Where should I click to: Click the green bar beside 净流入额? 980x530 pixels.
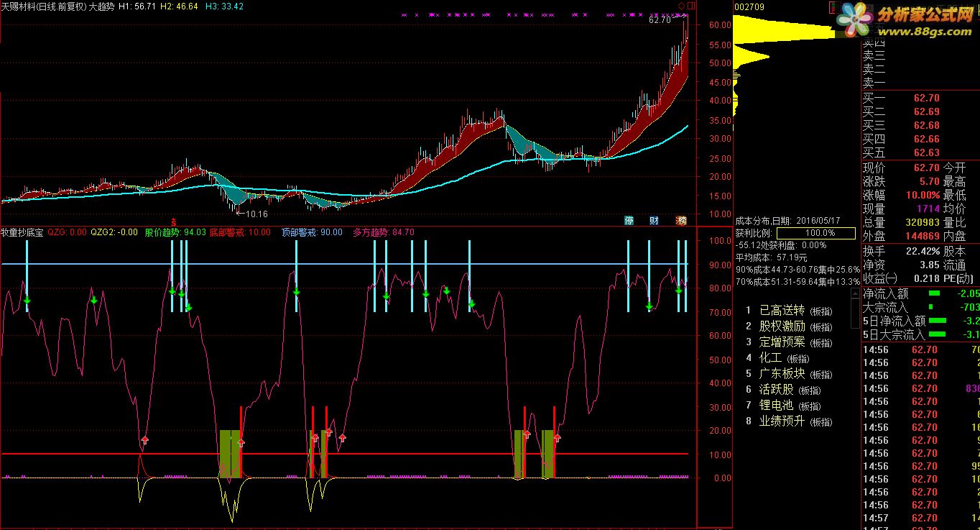(x=934, y=293)
